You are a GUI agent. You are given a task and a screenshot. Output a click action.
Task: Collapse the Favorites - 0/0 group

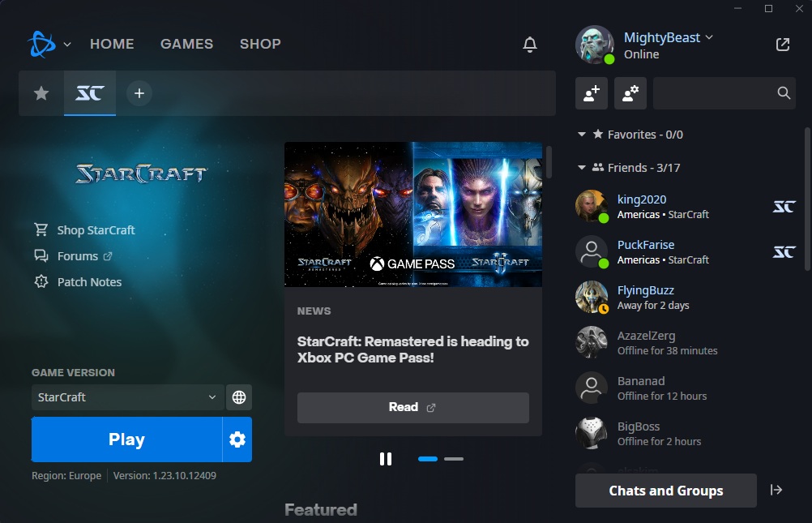(582, 135)
